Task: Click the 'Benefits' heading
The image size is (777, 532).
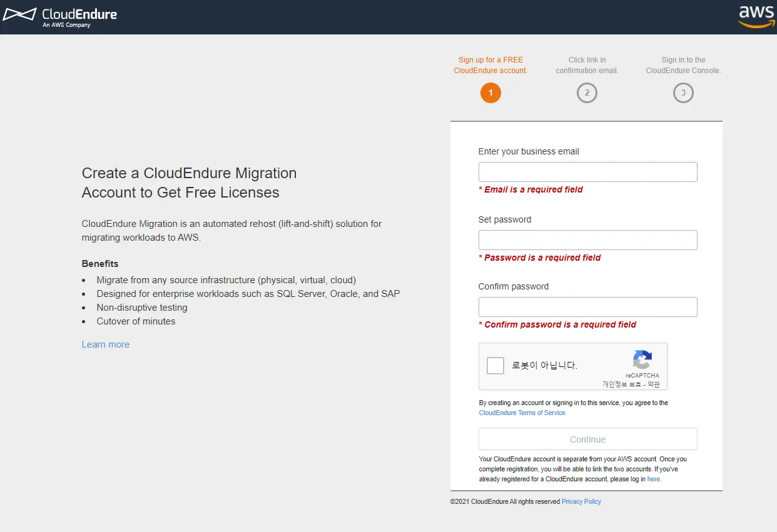Action: 100,264
